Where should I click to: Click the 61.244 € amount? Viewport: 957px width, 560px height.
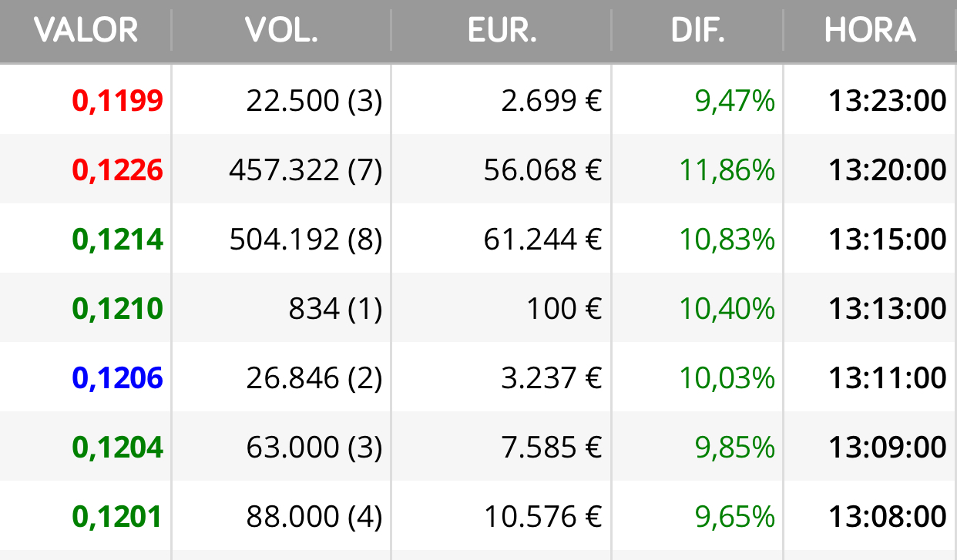(x=543, y=240)
